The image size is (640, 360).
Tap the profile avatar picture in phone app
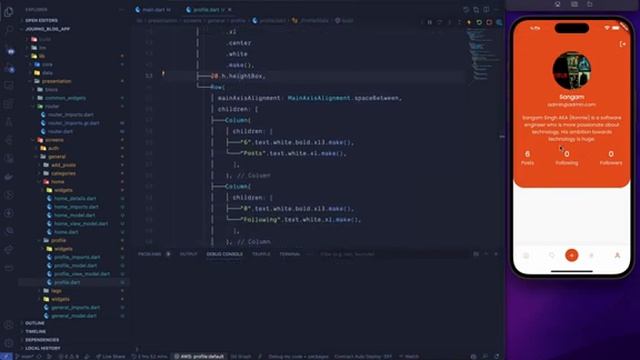coord(571,70)
